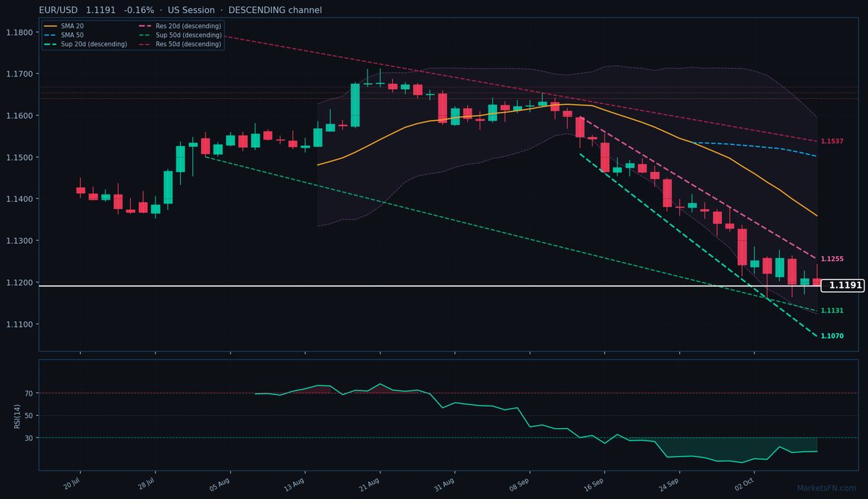This screenshot has width=868, height=499.
Task: Click the 08 Sep date label
Action: pyautogui.click(x=521, y=484)
